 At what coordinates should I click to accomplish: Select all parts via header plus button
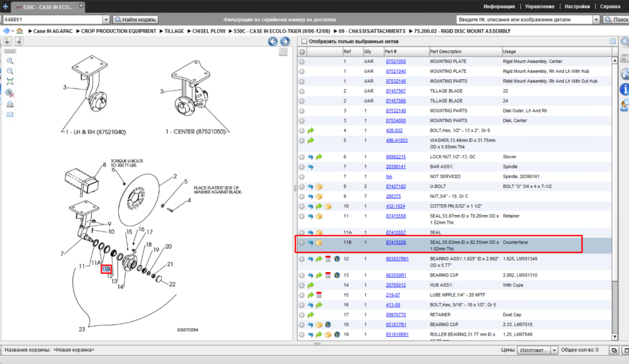coord(302,52)
